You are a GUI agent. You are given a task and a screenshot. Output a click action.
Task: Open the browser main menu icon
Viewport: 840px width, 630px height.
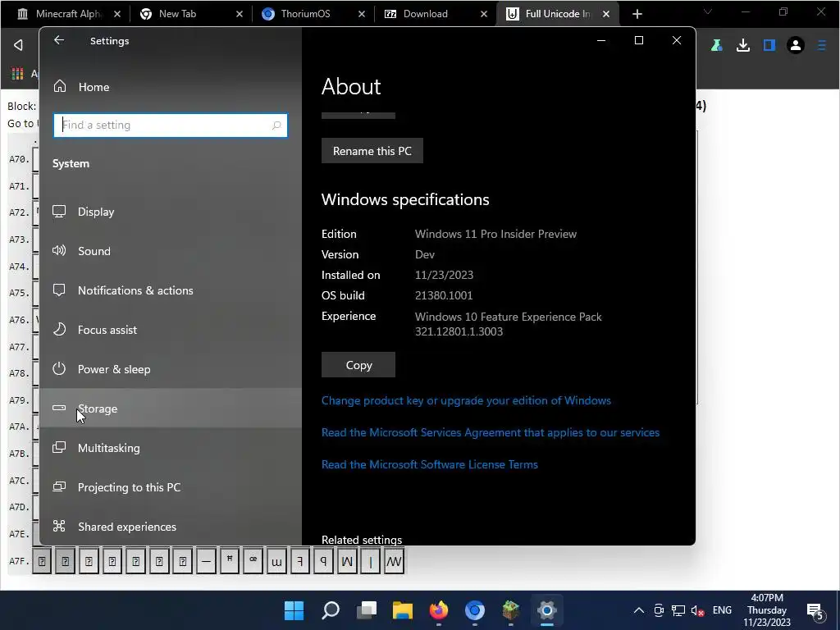click(822, 46)
